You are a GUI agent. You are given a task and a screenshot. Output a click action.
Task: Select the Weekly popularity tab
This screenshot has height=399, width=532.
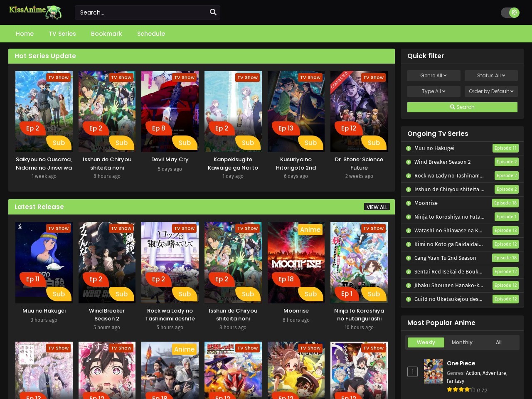[x=426, y=342]
